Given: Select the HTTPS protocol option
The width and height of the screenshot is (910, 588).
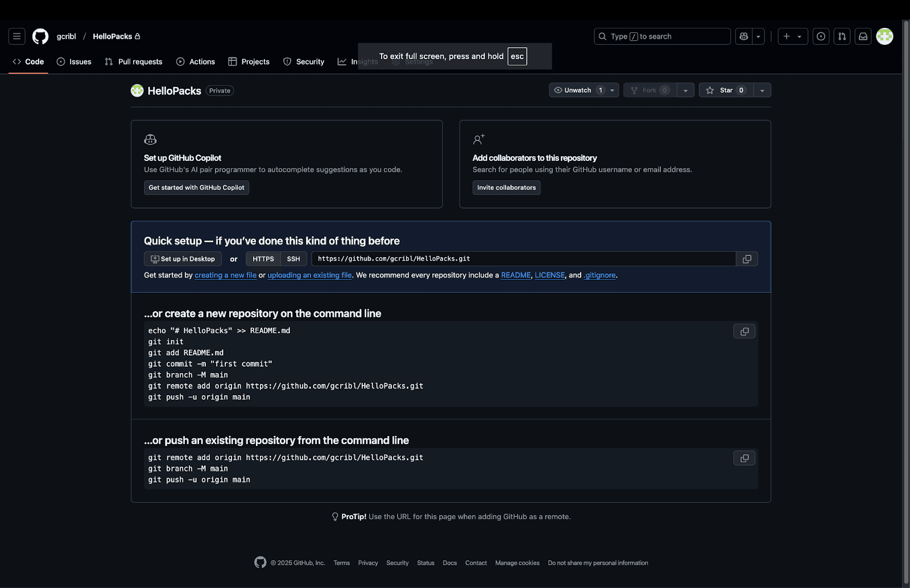Looking at the screenshot, I should (263, 259).
